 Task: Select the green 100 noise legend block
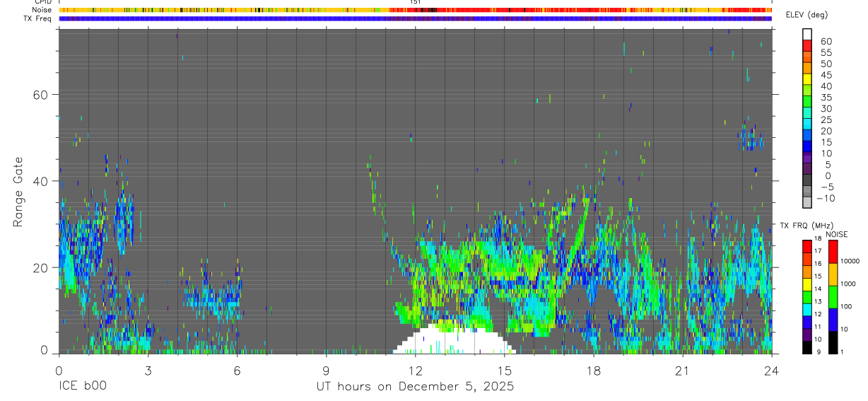[x=833, y=296]
